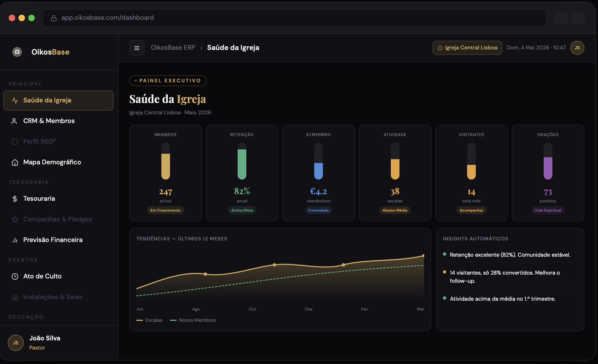
Task: Click the person icon beside CRM & Membros
Action: tap(14, 121)
